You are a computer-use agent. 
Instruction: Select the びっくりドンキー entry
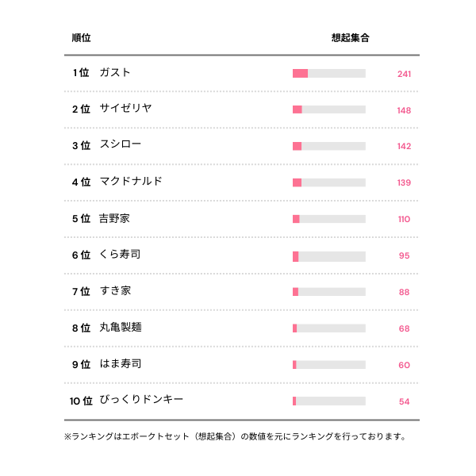141,400
